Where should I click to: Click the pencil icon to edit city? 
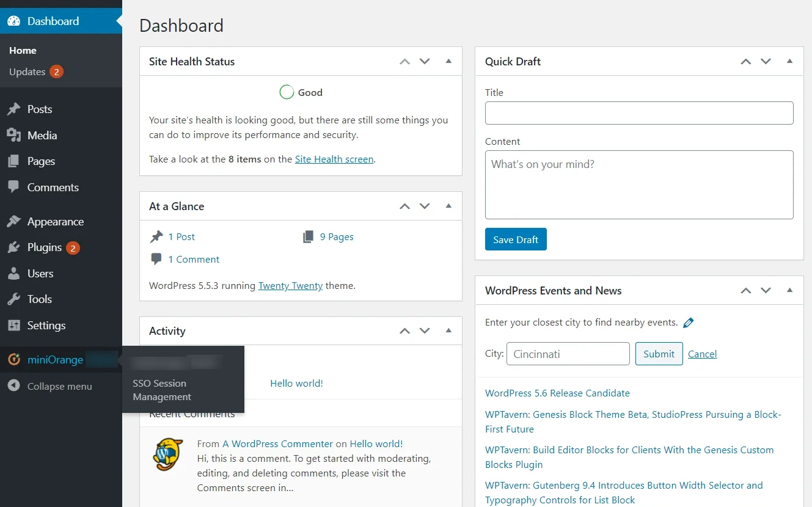689,323
